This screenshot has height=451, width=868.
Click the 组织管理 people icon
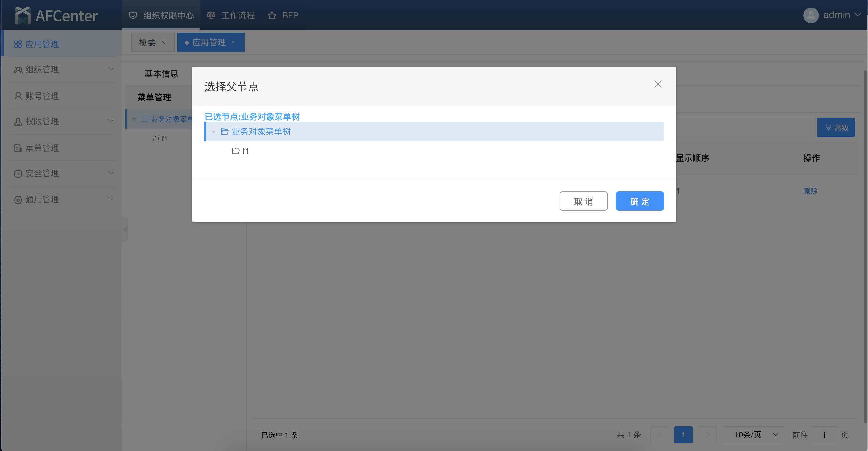click(18, 70)
